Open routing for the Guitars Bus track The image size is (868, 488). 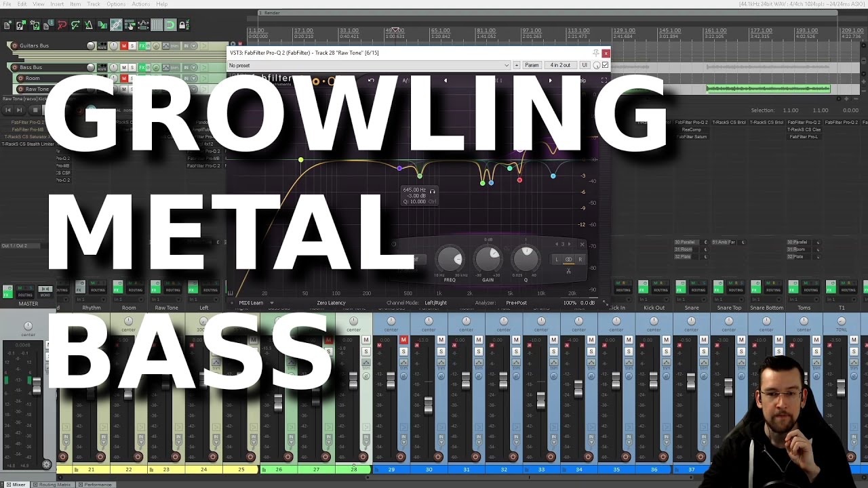[x=102, y=46]
